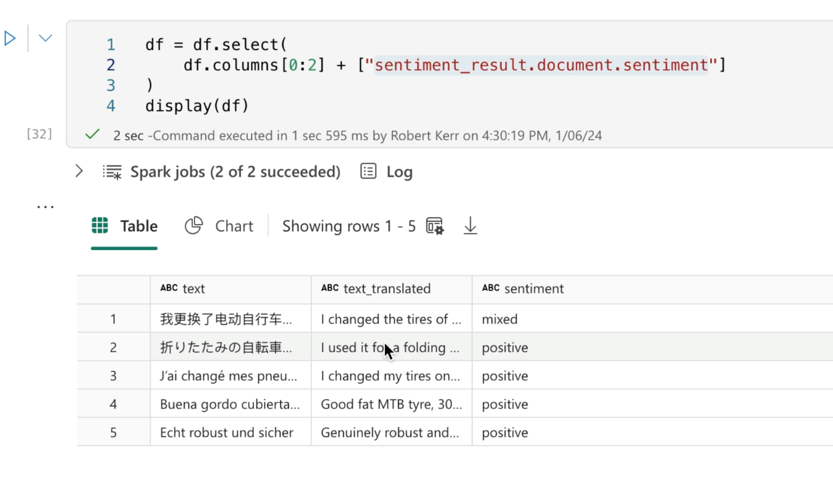Open run options dropdown chevron beside play
Viewport: 833px width, 504px height.
(45, 38)
